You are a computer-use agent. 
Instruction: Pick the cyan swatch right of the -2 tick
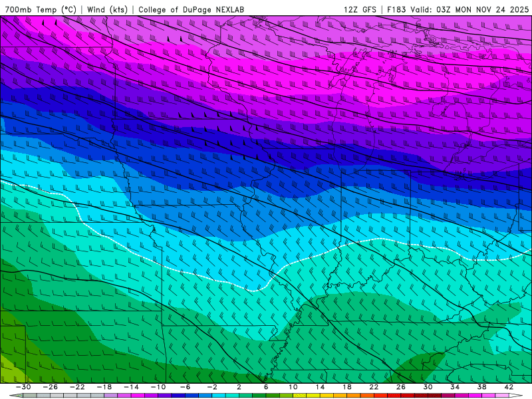tap(219, 396)
